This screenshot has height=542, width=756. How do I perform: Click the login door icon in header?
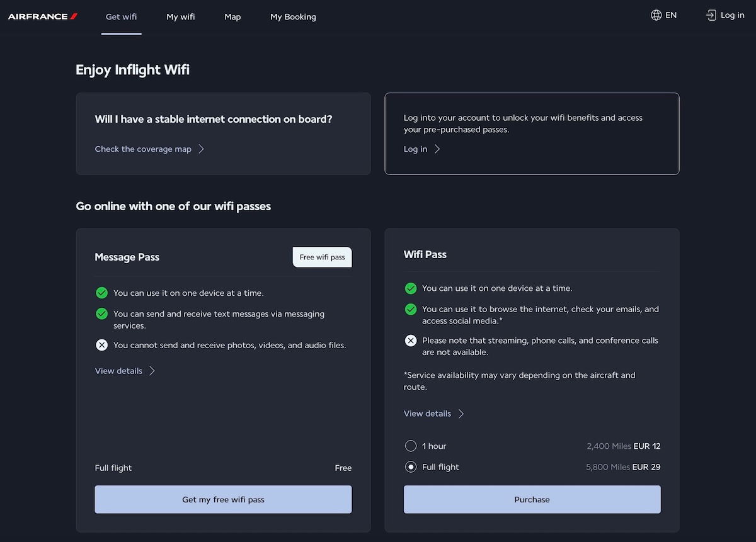pyautogui.click(x=711, y=15)
